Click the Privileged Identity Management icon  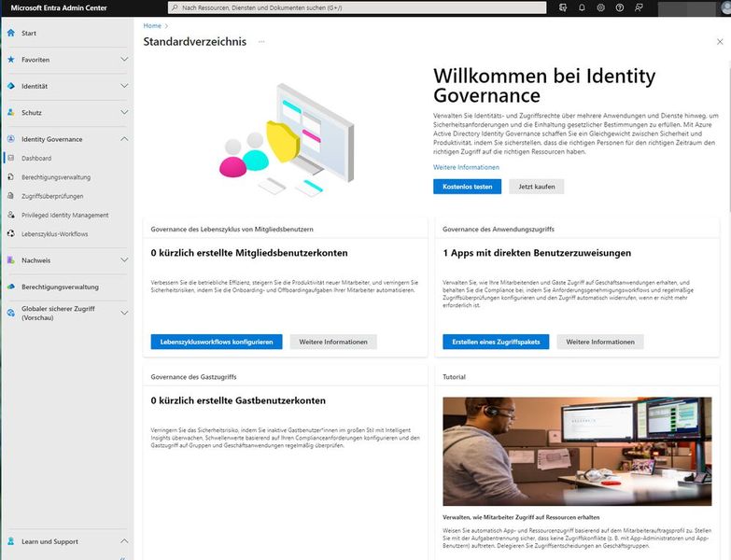[x=11, y=215]
